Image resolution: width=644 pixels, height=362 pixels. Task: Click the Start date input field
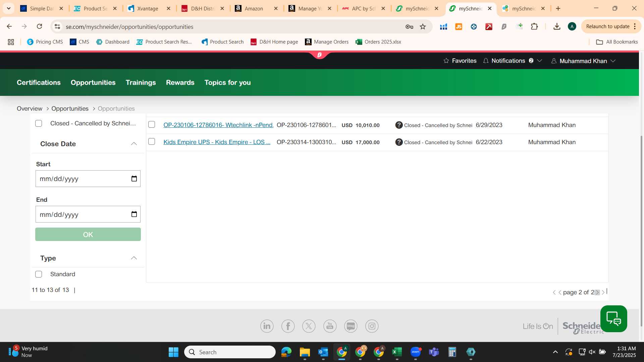(88, 179)
